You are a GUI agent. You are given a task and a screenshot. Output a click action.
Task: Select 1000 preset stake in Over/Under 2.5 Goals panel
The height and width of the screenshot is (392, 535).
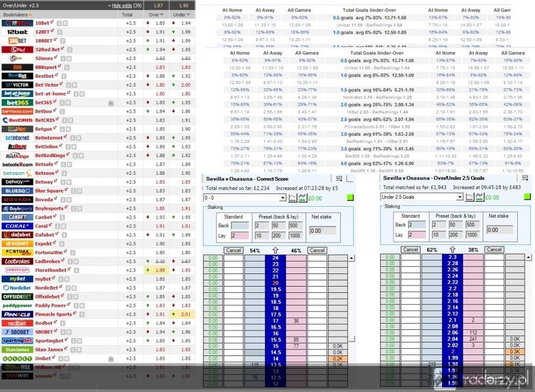(472, 234)
